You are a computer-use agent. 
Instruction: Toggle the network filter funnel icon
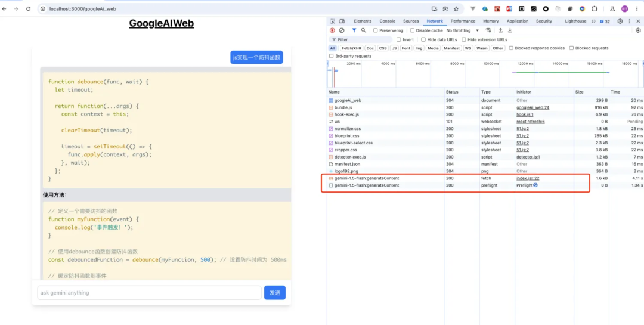pyautogui.click(x=354, y=30)
